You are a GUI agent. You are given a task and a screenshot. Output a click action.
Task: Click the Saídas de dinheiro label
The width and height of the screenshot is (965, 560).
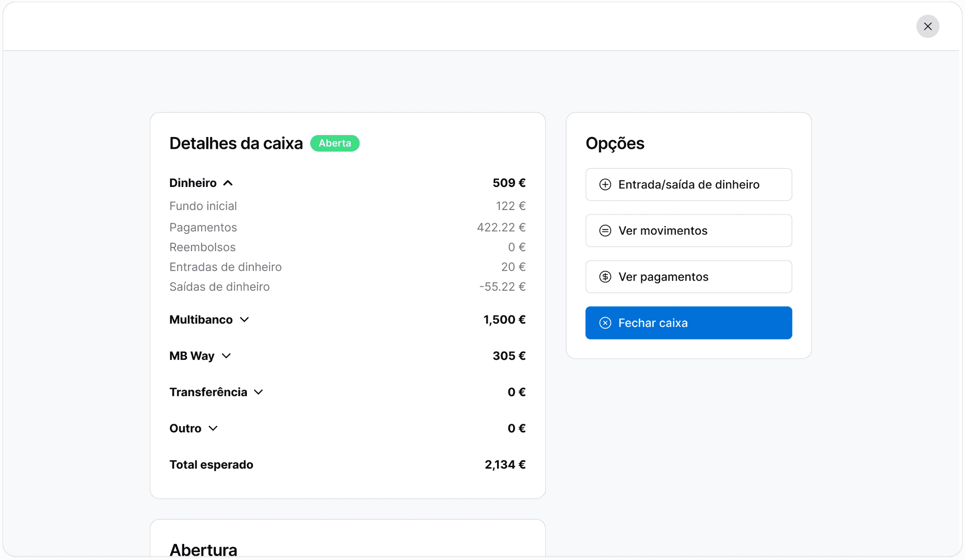pos(220,287)
